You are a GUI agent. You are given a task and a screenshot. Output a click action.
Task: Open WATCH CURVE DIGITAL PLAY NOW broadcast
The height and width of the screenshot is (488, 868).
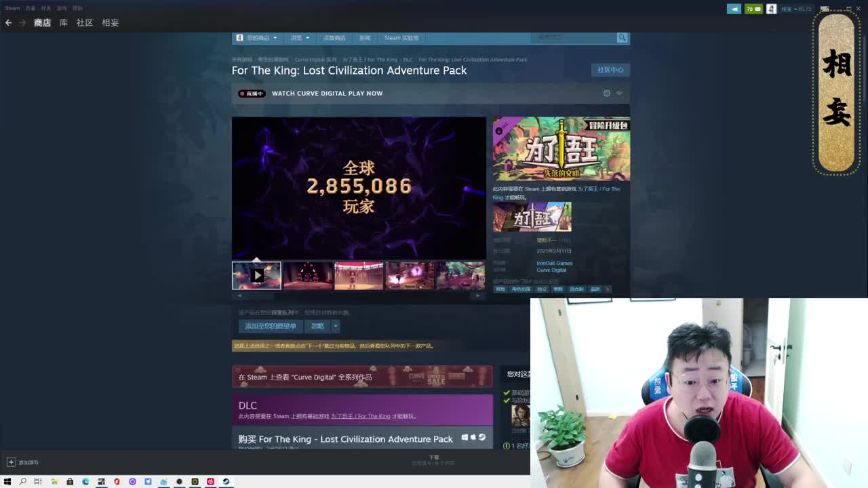click(327, 94)
